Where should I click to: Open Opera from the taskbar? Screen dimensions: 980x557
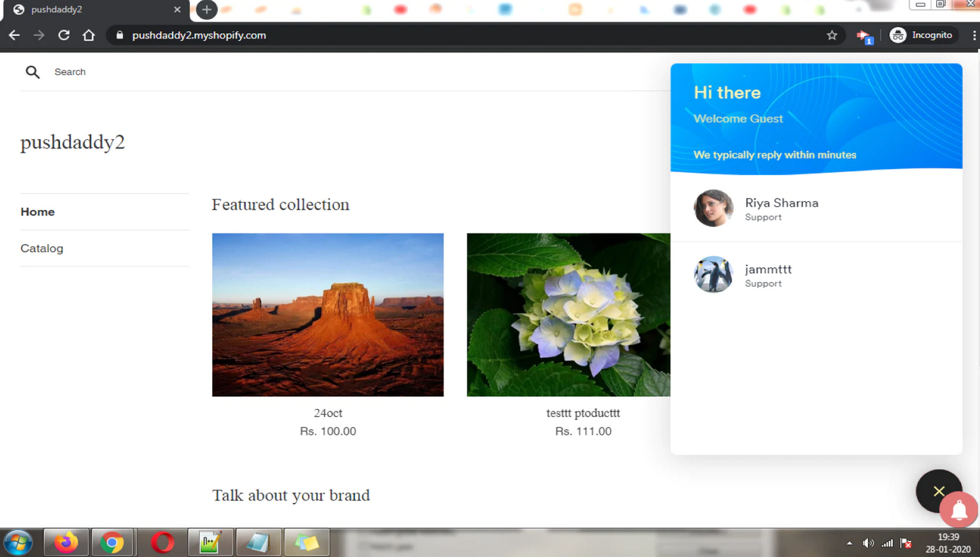coord(162,542)
